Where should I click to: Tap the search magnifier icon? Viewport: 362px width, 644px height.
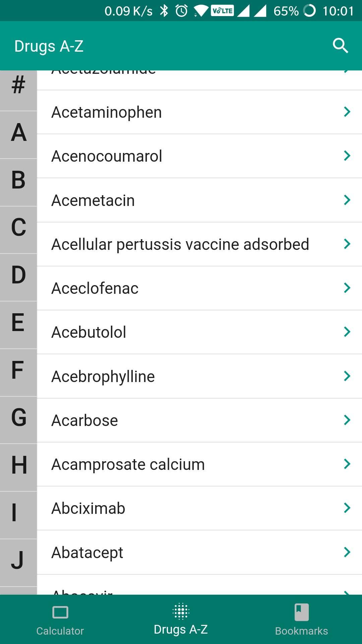tap(340, 46)
